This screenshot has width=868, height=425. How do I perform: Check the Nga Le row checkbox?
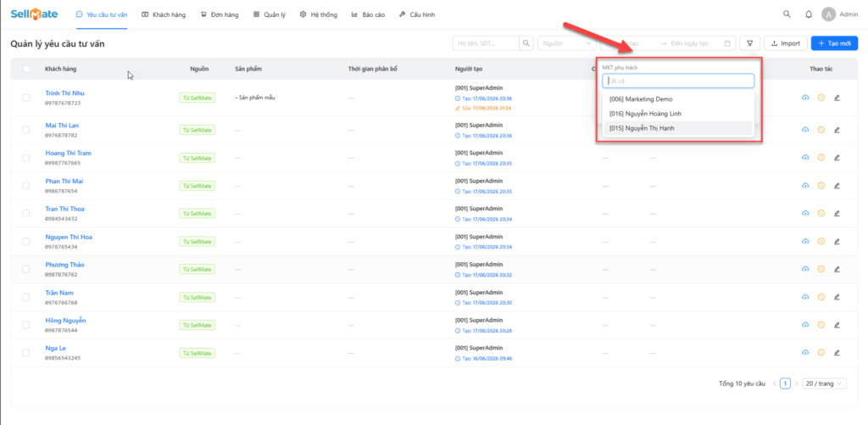pos(26,352)
